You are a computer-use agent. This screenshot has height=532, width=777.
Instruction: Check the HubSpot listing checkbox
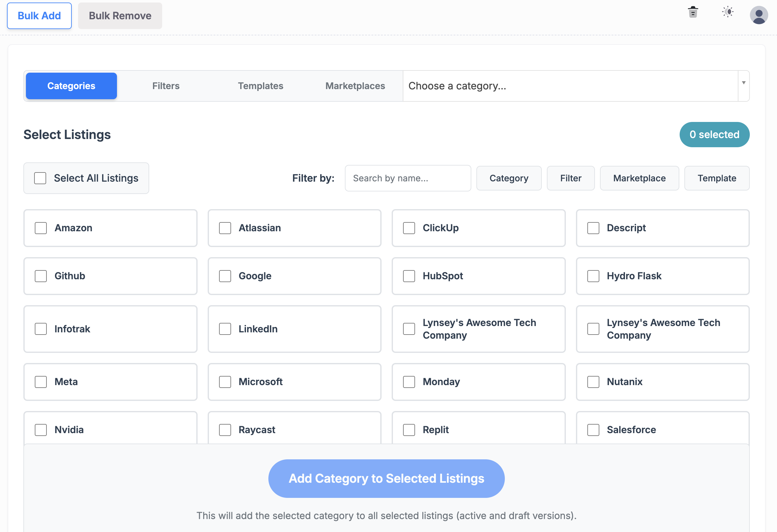[409, 276]
